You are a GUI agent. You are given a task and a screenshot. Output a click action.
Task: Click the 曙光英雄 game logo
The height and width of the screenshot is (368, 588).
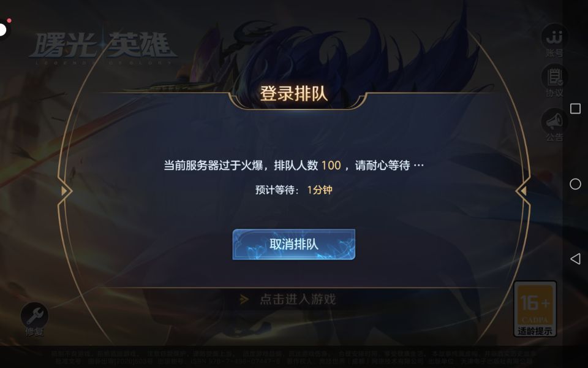[x=102, y=48]
